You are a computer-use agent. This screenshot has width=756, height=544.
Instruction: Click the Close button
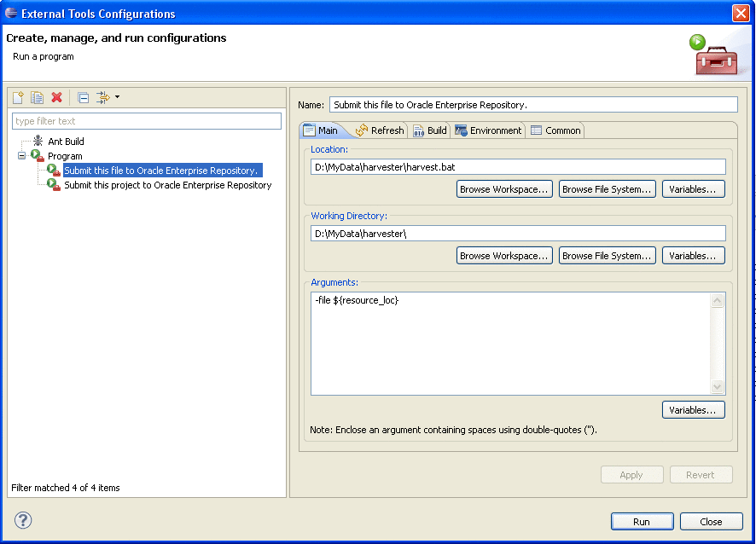coord(711,521)
